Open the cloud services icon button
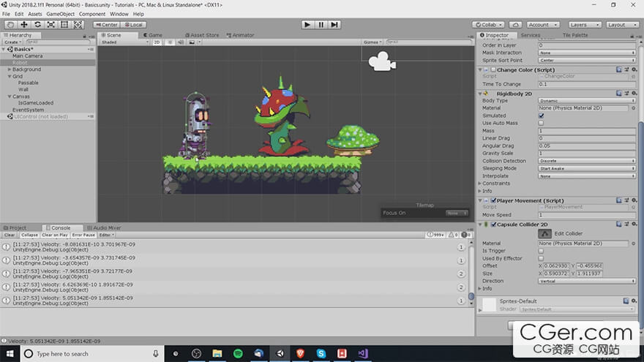 click(x=515, y=25)
